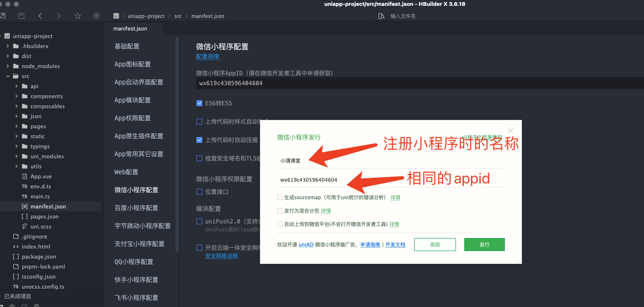The width and height of the screenshot is (644, 307).
Task: Click the 微信小程序AppID input field
Action: [293, 83]
